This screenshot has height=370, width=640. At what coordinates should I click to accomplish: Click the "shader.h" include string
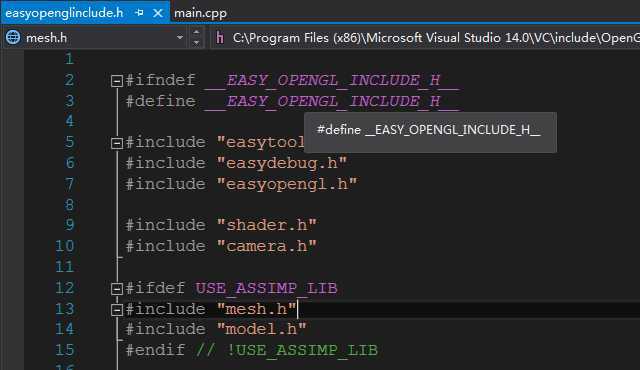pos(267,225)
